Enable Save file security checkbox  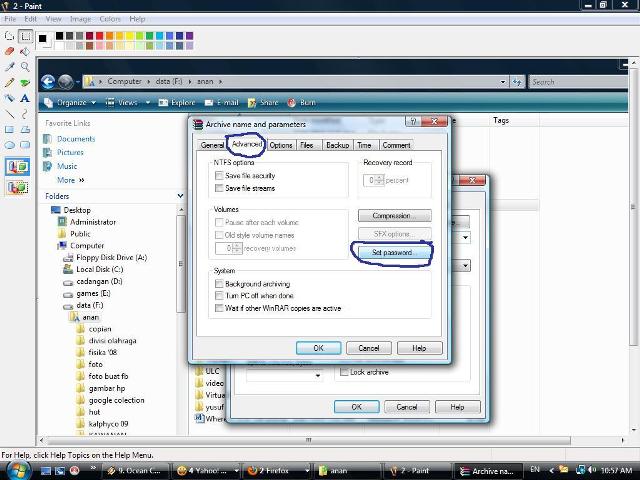pyautogui.click(x=219, y=176)
